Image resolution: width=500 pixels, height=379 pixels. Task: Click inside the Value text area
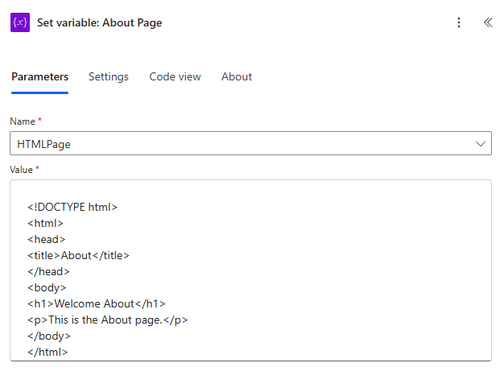[251, 270]
